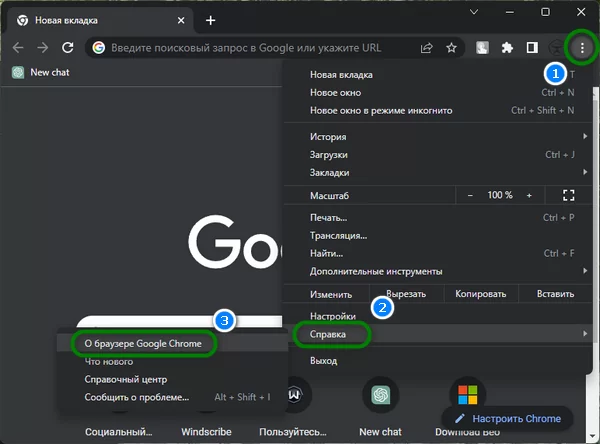
Task: Open a new tab with plus button
Action: point(210,20)
